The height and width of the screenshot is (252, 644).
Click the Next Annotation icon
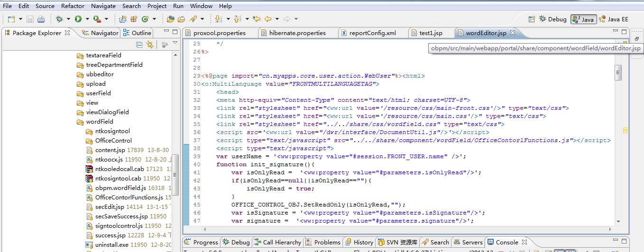click(219, 19)
